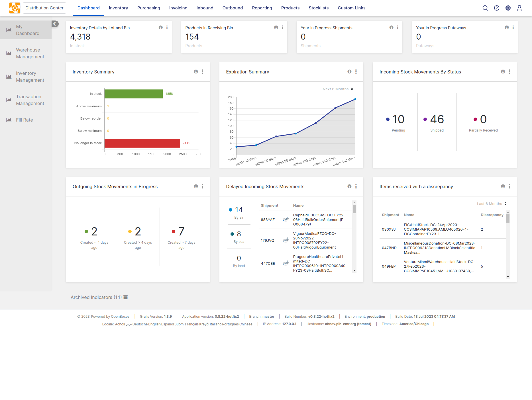Click the Delayed Incoming Stock Movements scrollbar down arrow
The image size is (532, 400).
click(354, 270)
